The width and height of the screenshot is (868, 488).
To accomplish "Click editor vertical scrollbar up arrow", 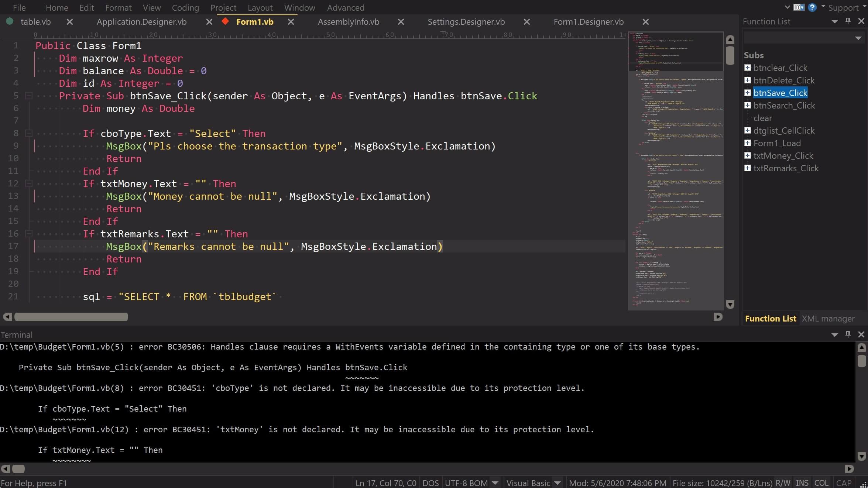I will click(730, 39).
